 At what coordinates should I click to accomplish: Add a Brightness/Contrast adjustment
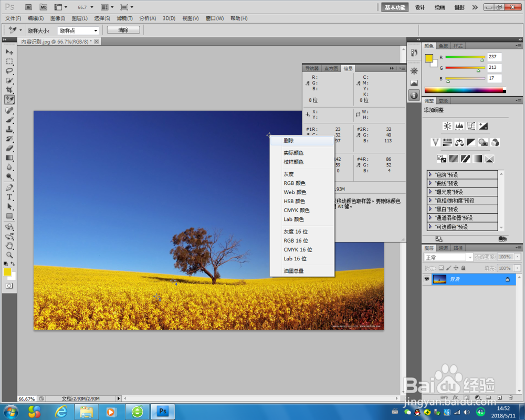coord(447,126)
